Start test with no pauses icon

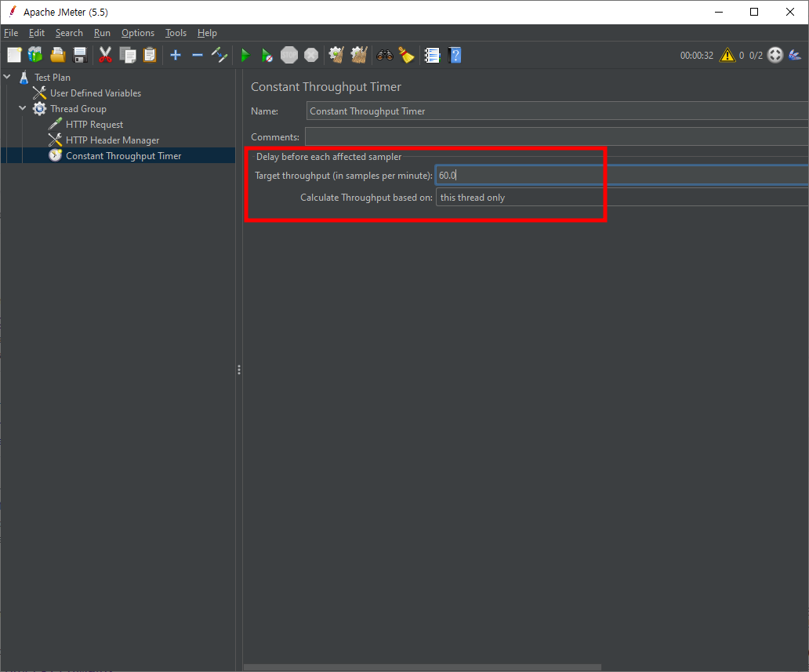(x=267, y=55)
